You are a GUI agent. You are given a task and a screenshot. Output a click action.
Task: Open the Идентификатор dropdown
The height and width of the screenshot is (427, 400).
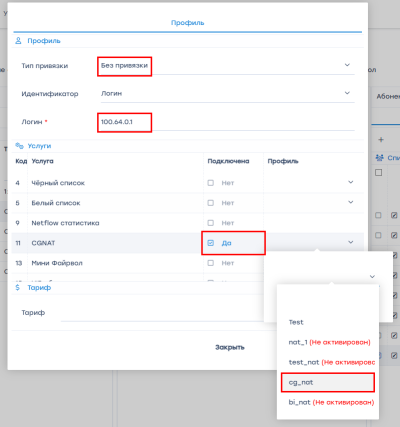(227, 93)
